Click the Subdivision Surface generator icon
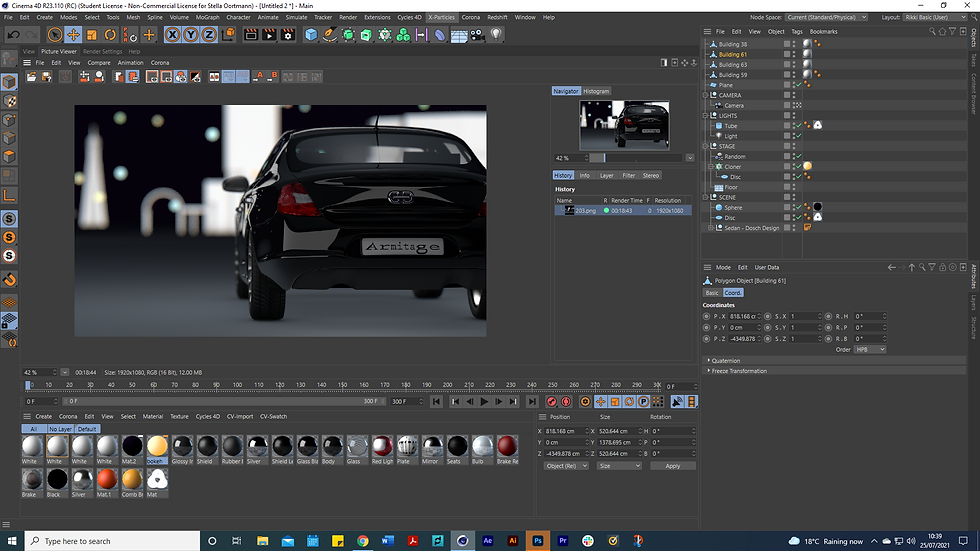 click(348, 35)
